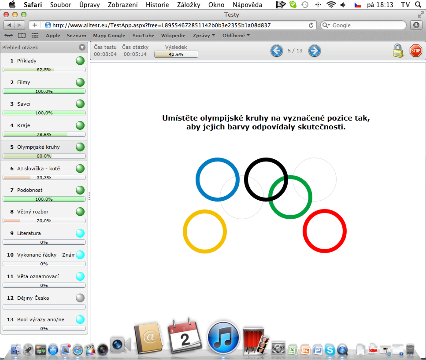This screenshot has width=426, height=360.
Task: Open Apple bookmark link
Action: [x=53, y=35]
